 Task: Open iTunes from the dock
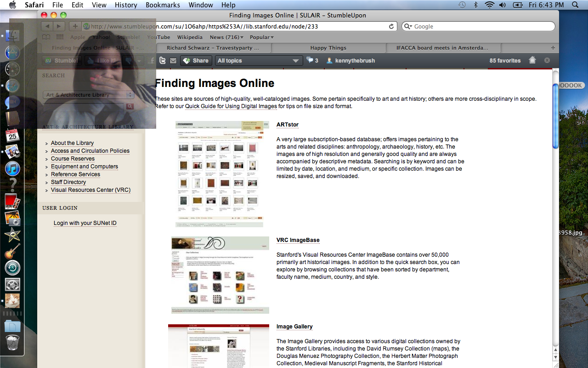pos(12,168)
